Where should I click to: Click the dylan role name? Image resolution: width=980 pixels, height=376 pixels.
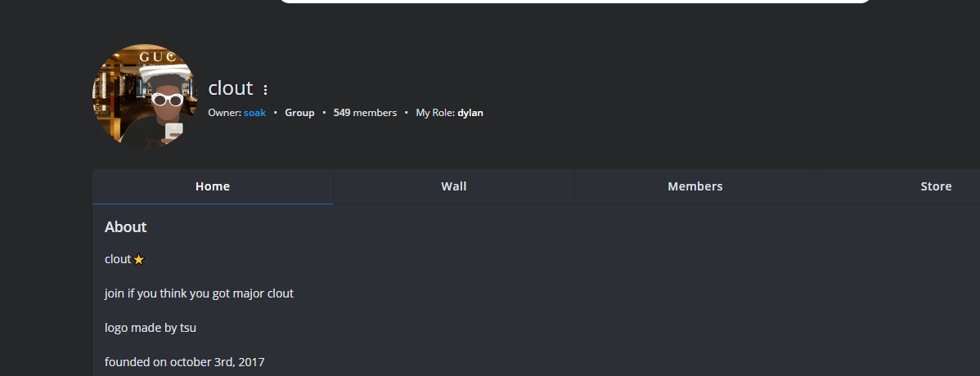click(470, 113)
